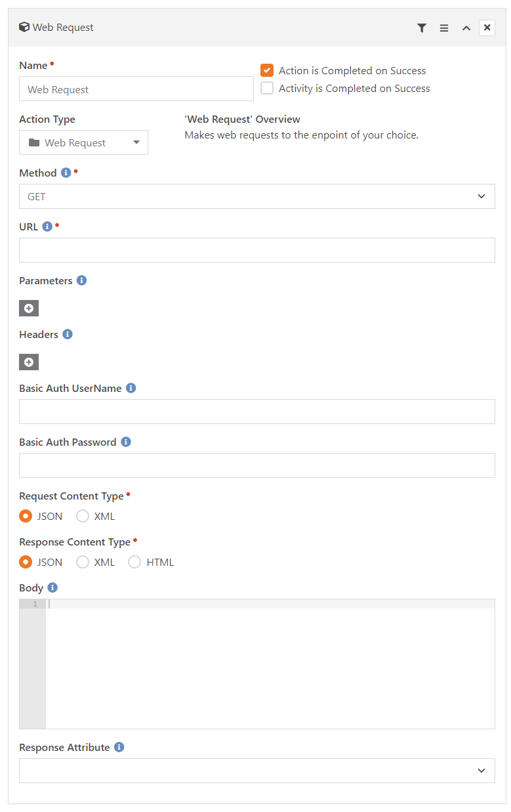Screen dimensions: 511x812
Task: Collapse the Web Request panel with the chevron
Action: click(466, 28)
